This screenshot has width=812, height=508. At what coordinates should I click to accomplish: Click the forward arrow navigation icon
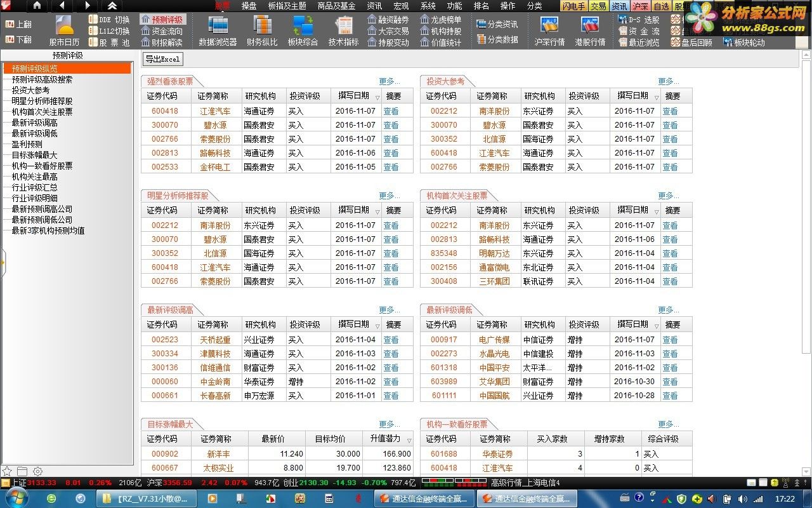(87, 6)
